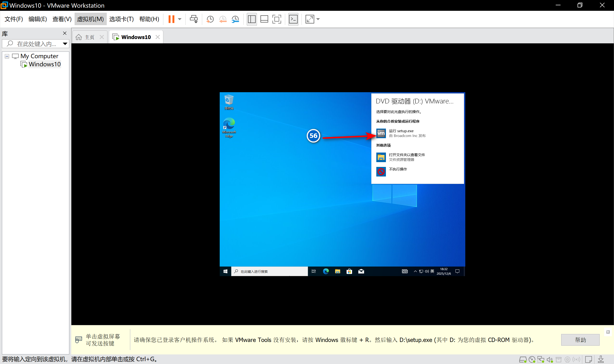Open power options dropdown next to pause

[180, 19]
